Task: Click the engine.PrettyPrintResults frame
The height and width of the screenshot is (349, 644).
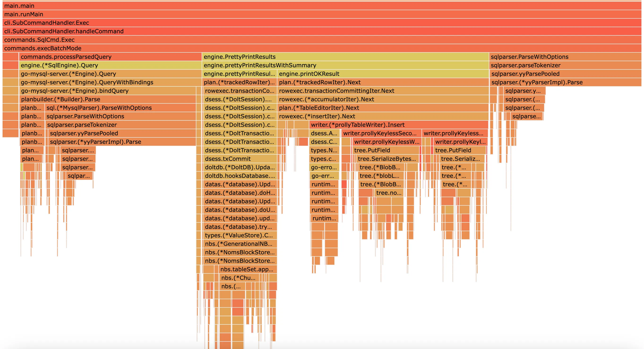Action: pyautogui.click(x=345, y=57)
